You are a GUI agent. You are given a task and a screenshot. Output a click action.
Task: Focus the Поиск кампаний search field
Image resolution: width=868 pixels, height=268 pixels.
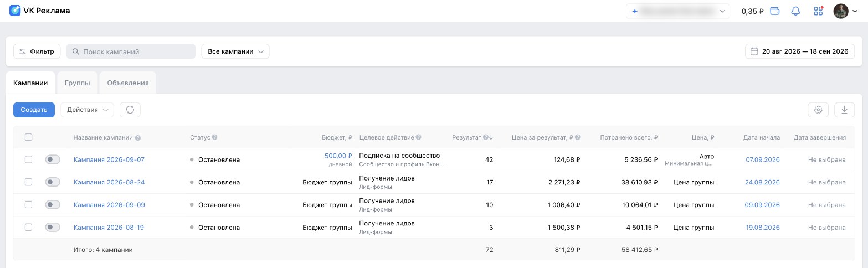click(131, 51)
